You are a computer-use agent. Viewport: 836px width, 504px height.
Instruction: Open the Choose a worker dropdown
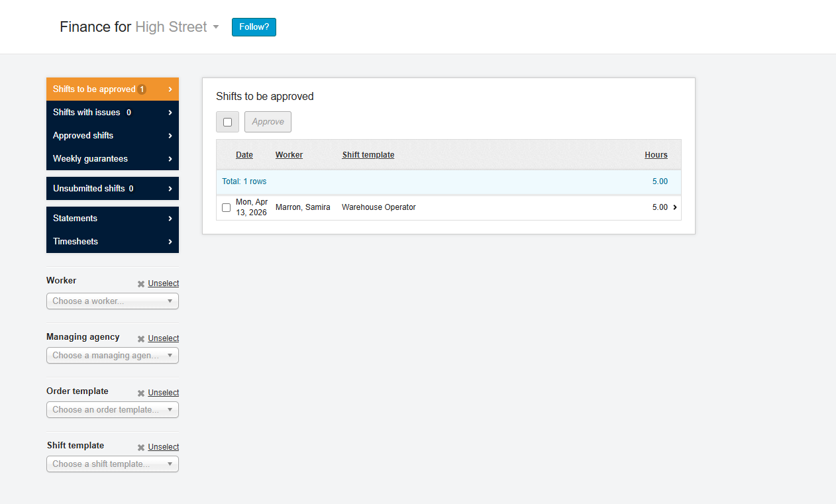pyautogui.click(x=112, y=301)
